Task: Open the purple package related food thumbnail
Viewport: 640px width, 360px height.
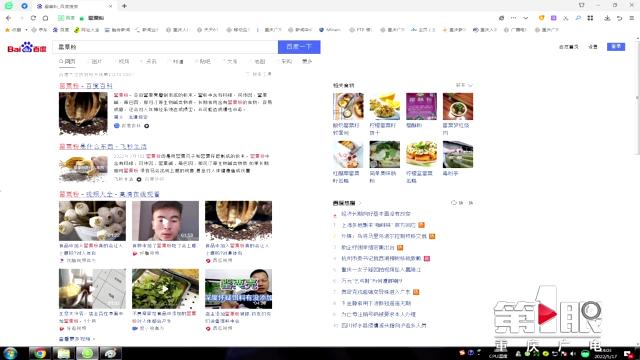Action: 421,106
